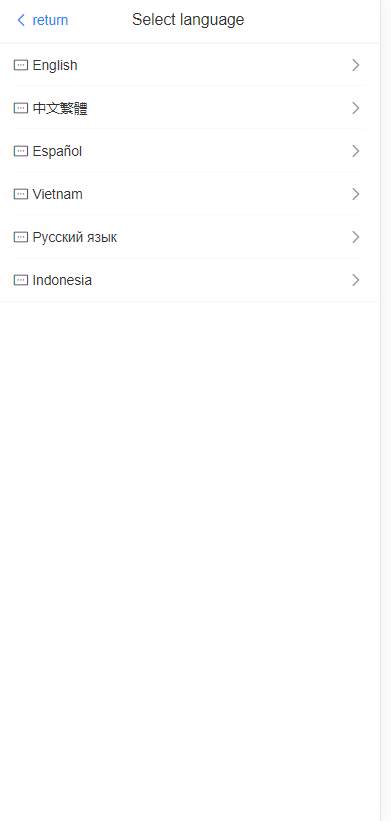Click the icon next to 中文繁體

tap(20, 108)
